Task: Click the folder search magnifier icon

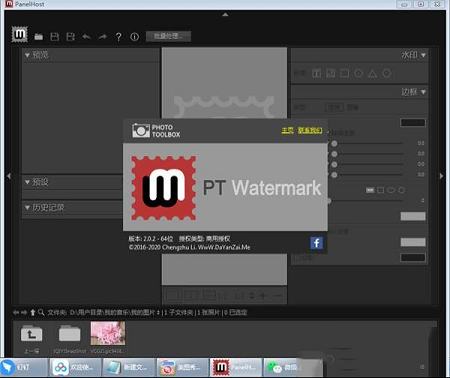Action: [x=41, y=312]
